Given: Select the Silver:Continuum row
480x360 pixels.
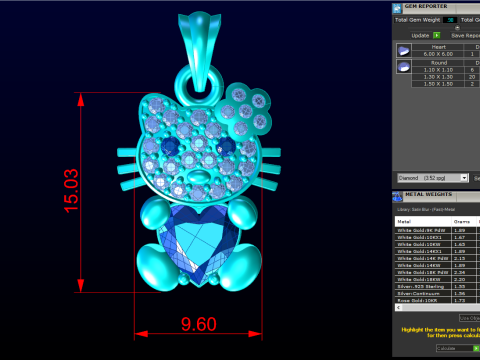Looking at the screenshot, I should point(437,293).
